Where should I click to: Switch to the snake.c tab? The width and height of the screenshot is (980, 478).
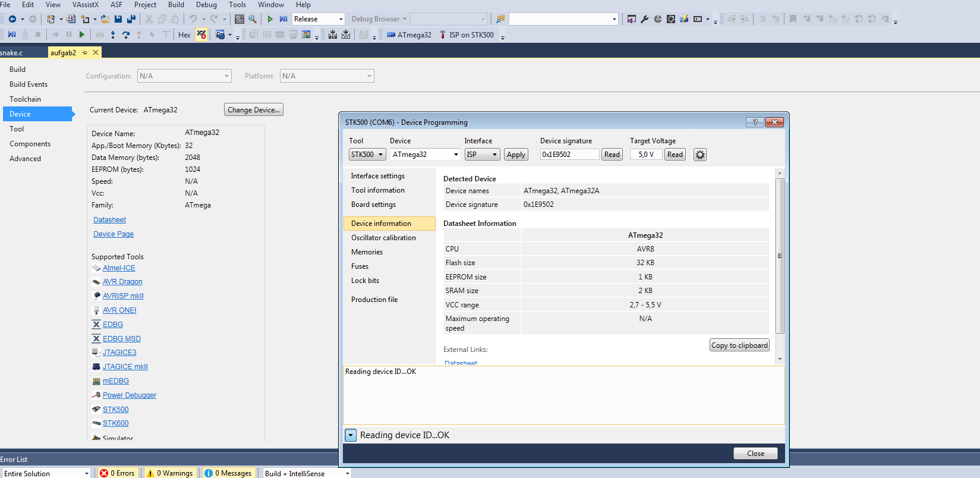tap(12, 53)
